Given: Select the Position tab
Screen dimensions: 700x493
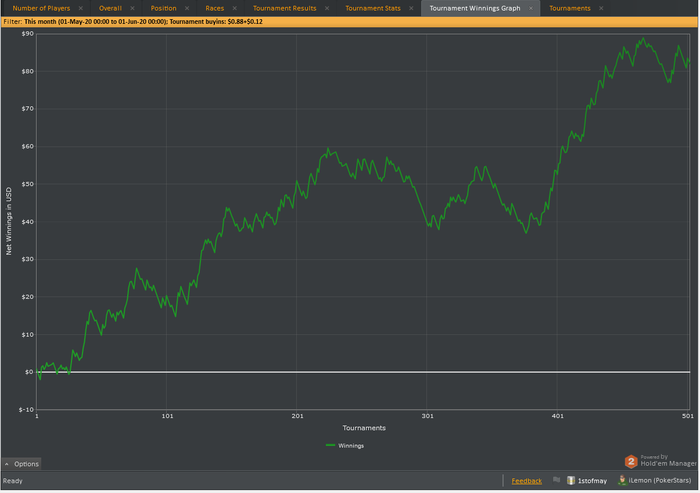Looking at the screenshot, I should pyautogui.click(x=163, y=8).
